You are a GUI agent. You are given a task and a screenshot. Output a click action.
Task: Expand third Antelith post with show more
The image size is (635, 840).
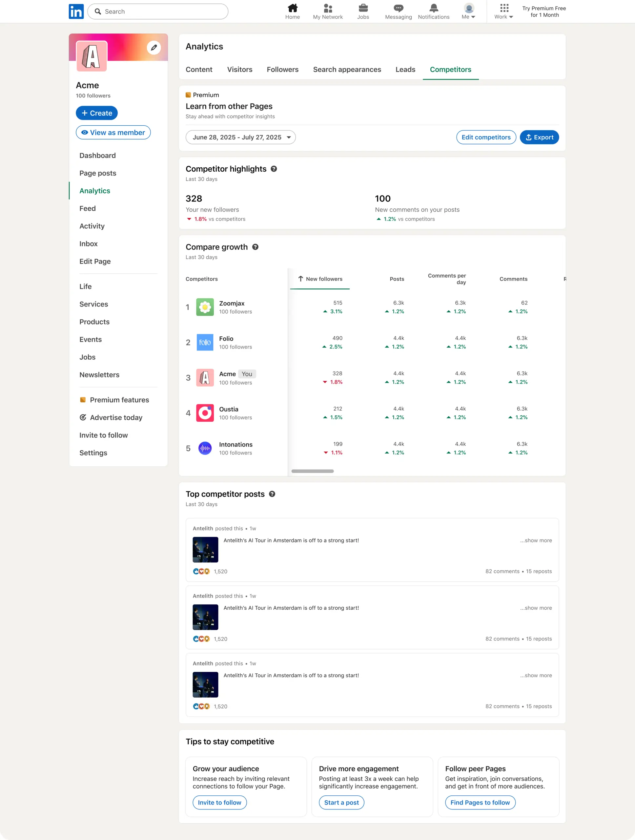(536, 676)
